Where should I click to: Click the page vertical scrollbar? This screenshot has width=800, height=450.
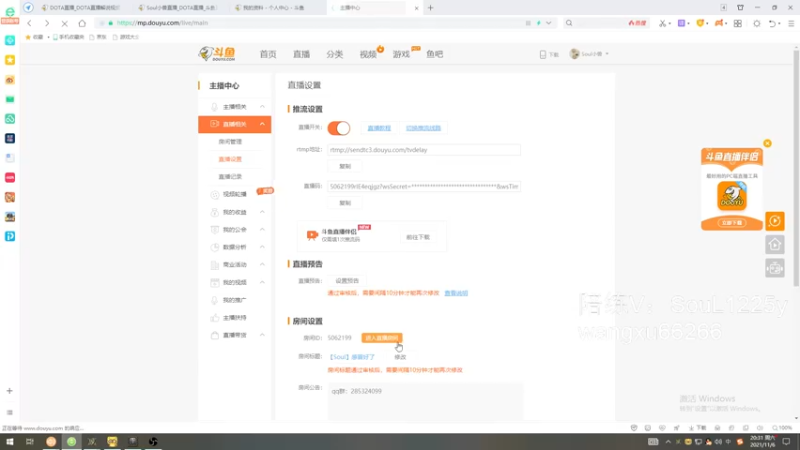tap(796, 168)
